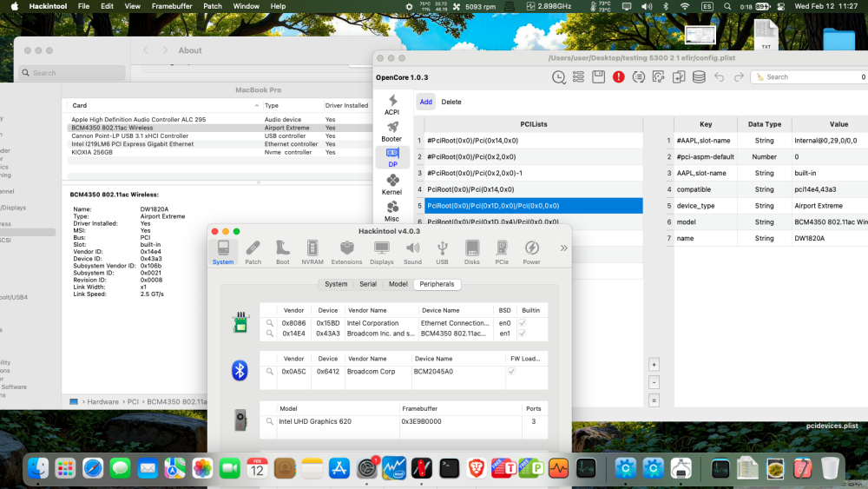Viewport: 868px width, 489px height.
Task: Open the Patch section in Hackintool toolbar
Action: click(x=253, y=253)
